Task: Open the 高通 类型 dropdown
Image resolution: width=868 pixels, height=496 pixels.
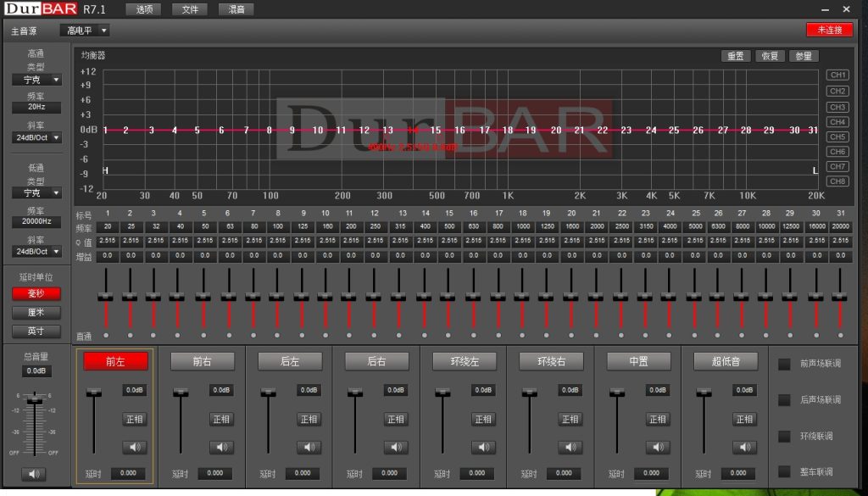Action: (36, 80)
